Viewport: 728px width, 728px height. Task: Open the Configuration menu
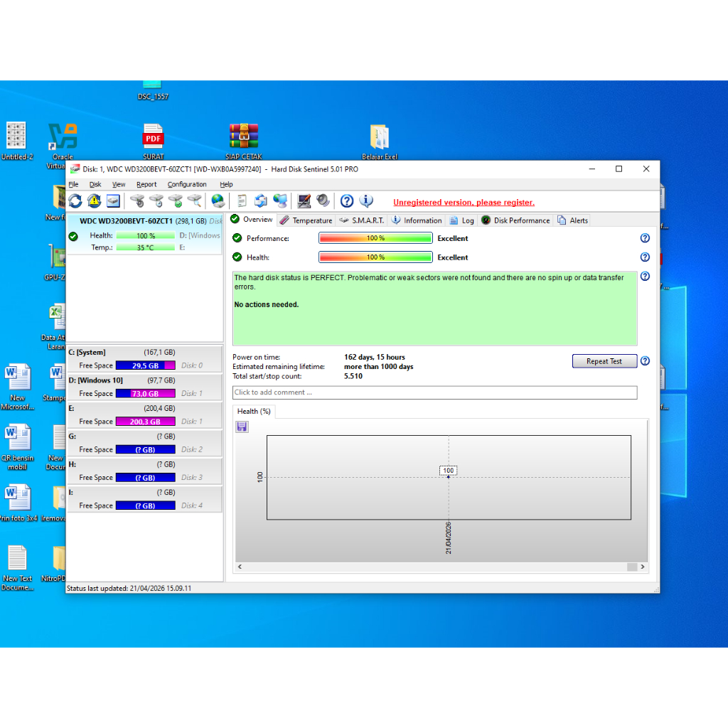click(x=187, y=184)
